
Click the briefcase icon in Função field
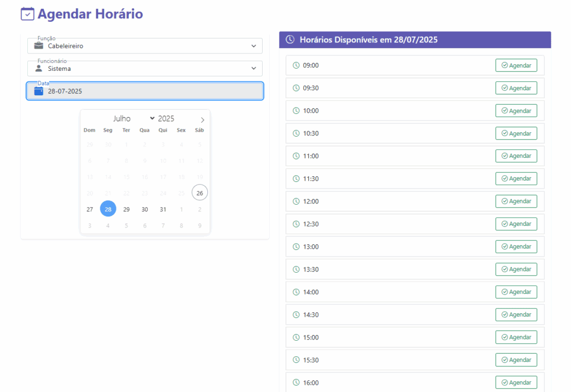pyautogui.click(x=38, y=46)
